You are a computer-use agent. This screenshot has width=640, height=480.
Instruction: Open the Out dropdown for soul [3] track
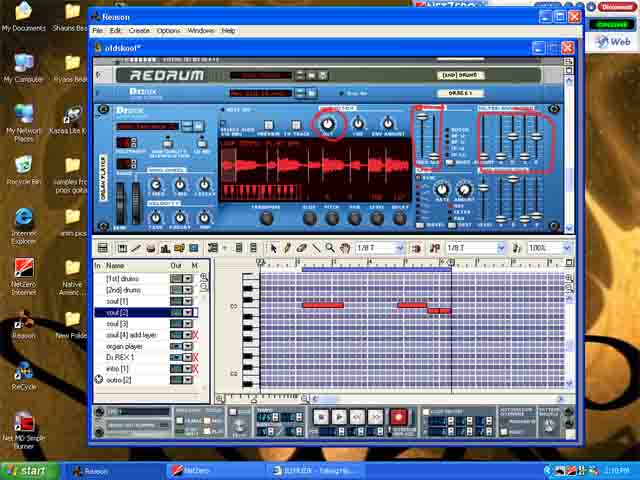[x=187, y=324]
